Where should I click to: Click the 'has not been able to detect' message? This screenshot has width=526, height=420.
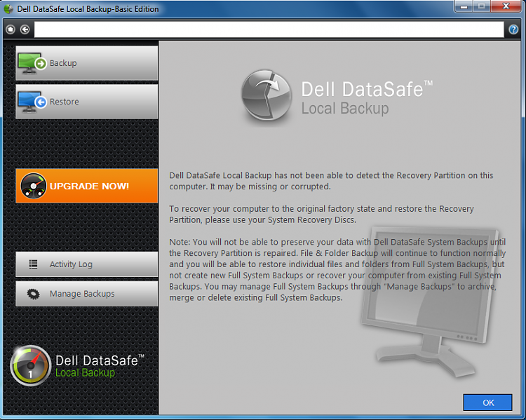click(331, 181)
